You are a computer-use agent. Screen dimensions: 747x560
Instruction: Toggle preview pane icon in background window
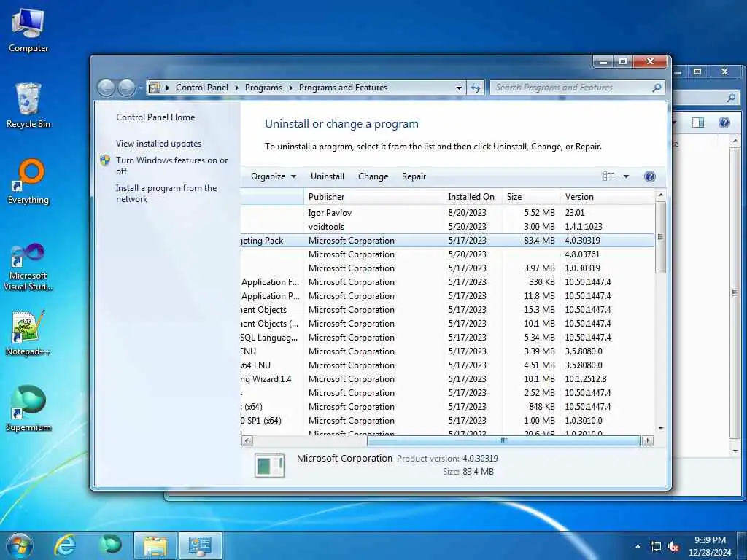[x=698, y=122]
